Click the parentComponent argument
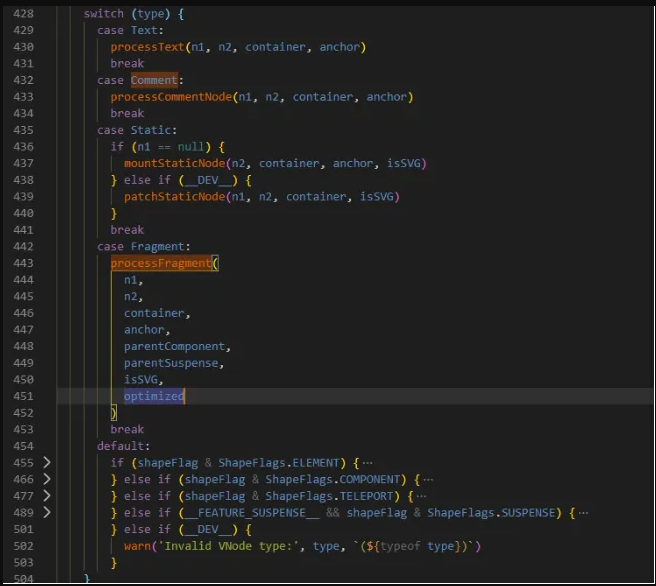This screenshot has height=586, width=656. click(x=174, y=346)
